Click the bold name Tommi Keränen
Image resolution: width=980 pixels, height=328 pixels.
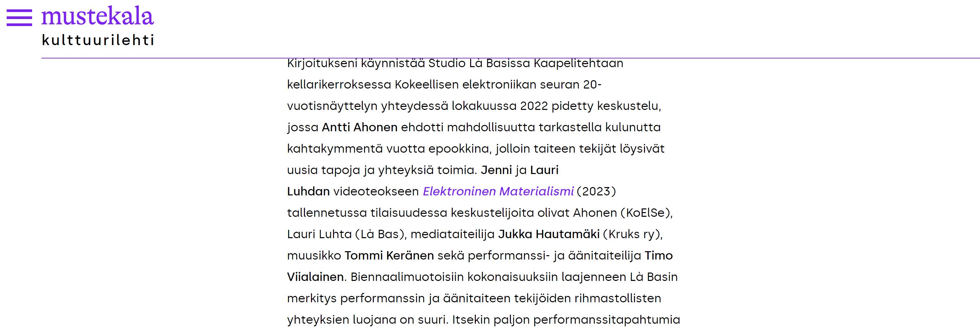point(389,256)
